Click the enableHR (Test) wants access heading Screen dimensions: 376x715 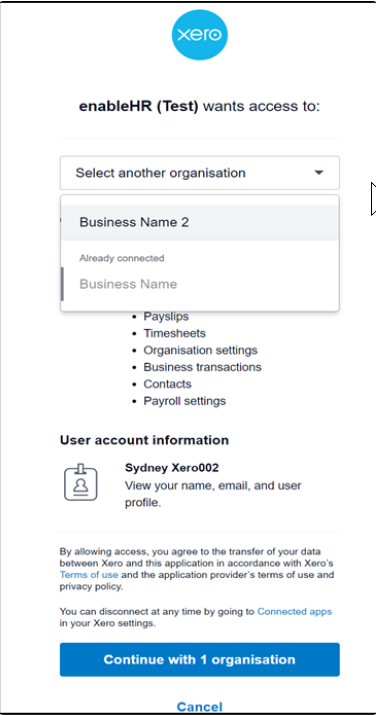pyautogui.click(x=200, y=106)
